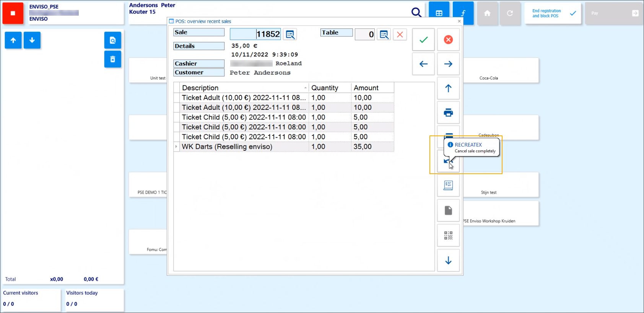
Task: Go to next sale with right arrow
Action: click(x=448, y=64)
